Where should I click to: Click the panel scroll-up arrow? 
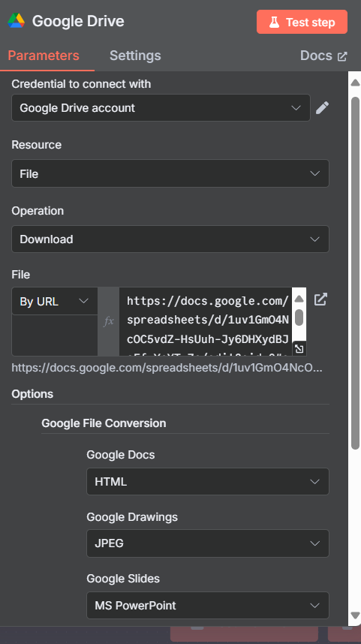click(x=355, y=83)
